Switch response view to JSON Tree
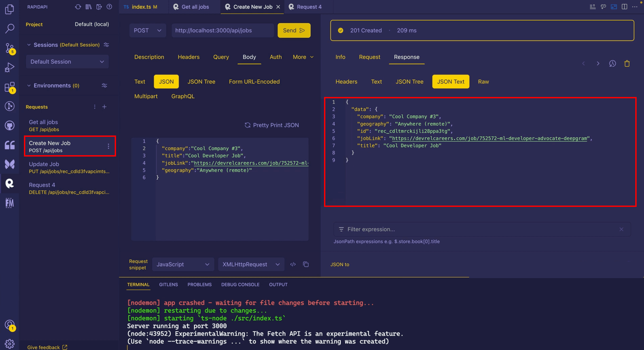644x350 pixels. pyautogui.click(x=409, y=82)
